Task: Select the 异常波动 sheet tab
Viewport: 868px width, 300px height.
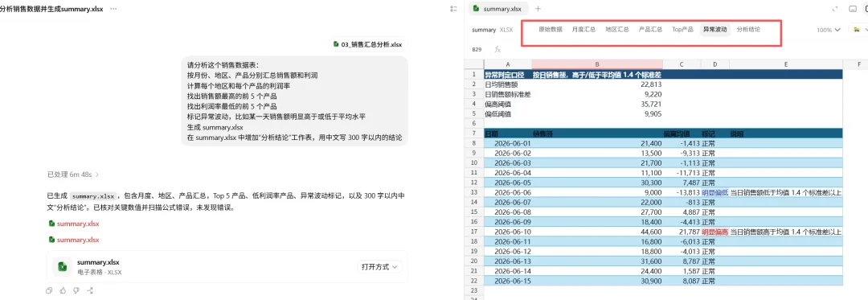Action: (x=714, y=29)
